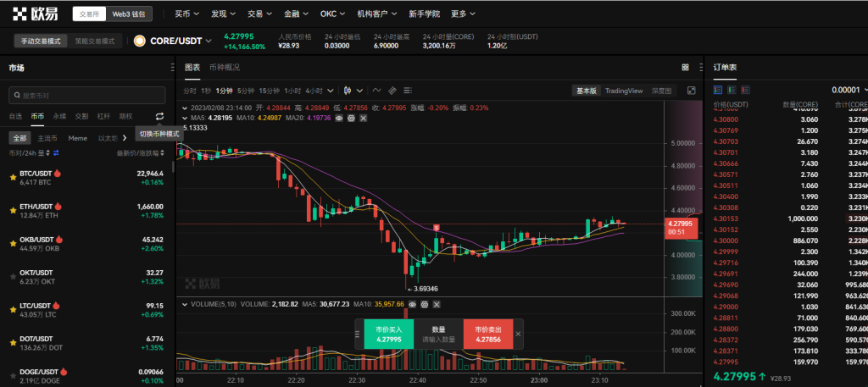
Task: Toggle OKB/USDT favorite star
Action: tap(13, 244)
